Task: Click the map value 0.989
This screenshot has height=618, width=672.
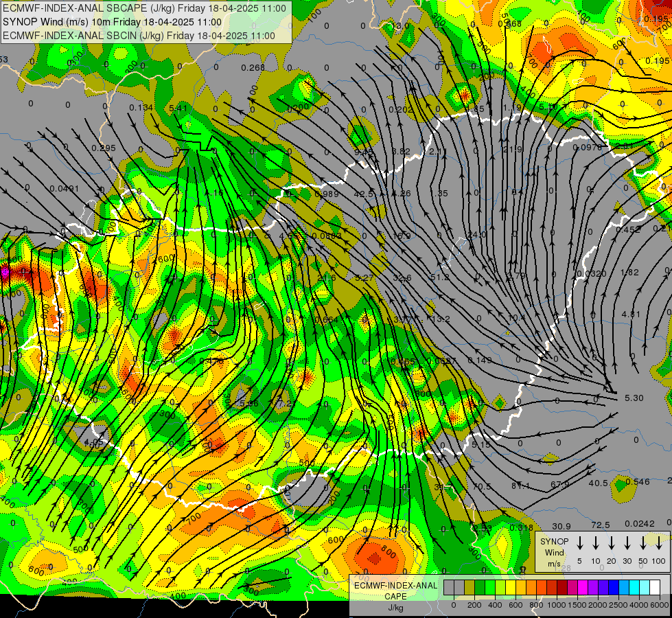Action: pos(327,194)
